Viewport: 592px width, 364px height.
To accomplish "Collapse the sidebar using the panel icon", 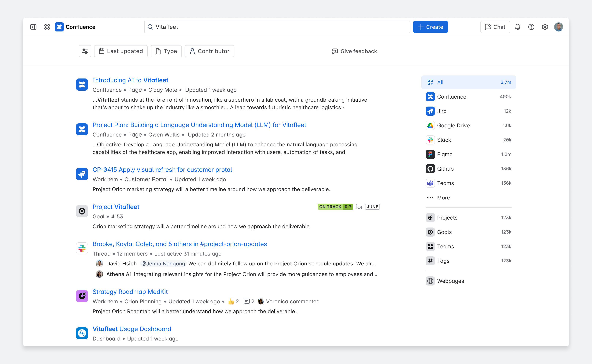I will (33, 27).
